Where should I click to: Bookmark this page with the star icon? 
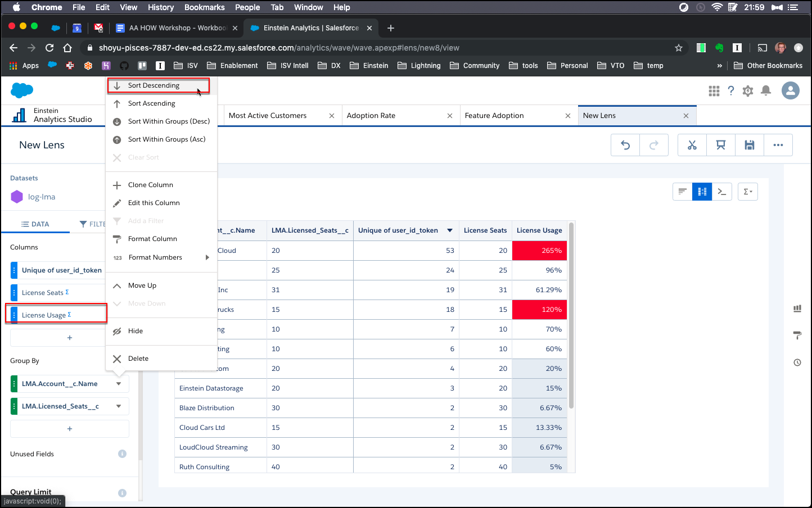(x=679, y=48)
